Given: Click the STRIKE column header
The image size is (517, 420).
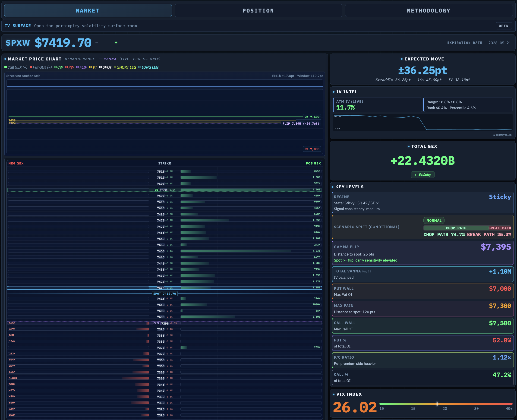Looking at the screenshot, I should pyautogui.click(x=164, y=164).
